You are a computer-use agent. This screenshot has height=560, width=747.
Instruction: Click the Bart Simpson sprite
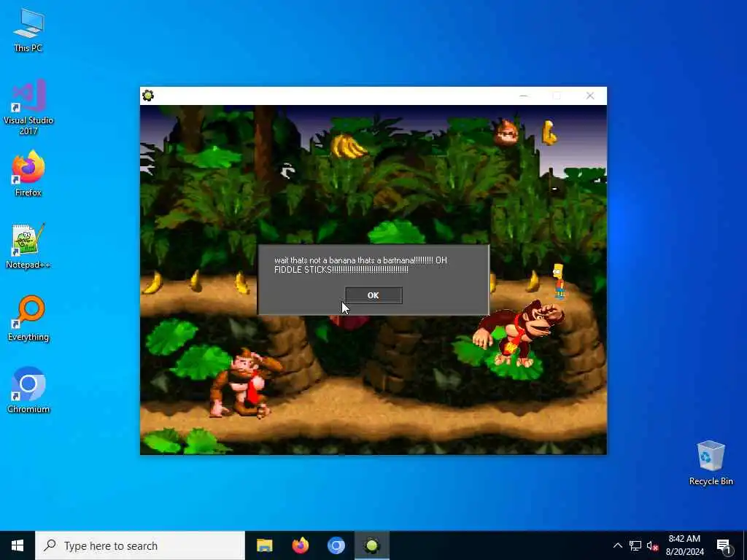pos(559,281)
